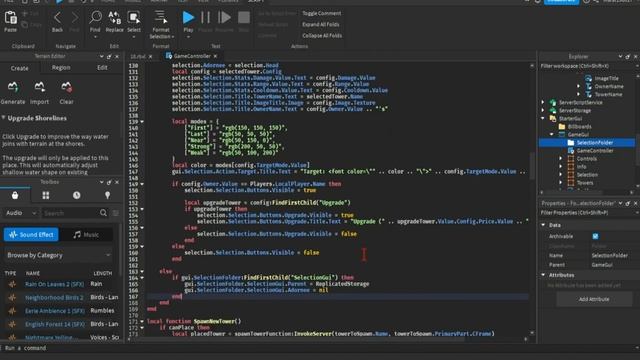The height and width of the screenshot is (360, 640).
Task: Open Rain On Leaves 2 (SFX) audio
Action: [54, 284]
